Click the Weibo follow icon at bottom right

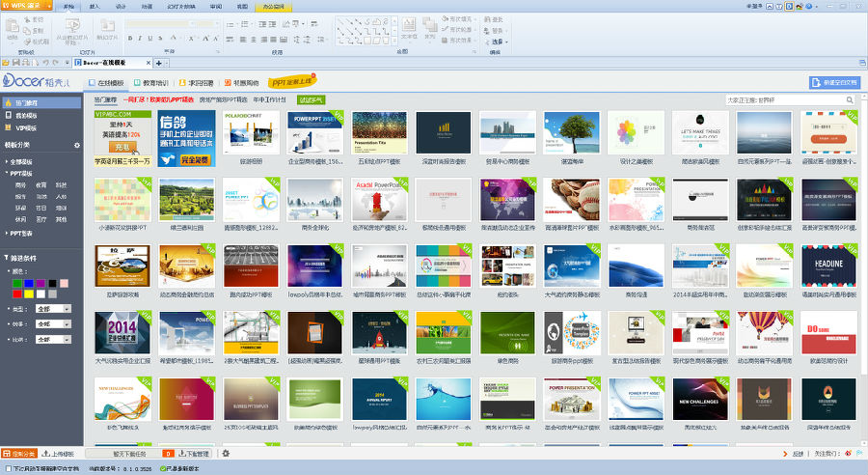(x=848, y=454)
